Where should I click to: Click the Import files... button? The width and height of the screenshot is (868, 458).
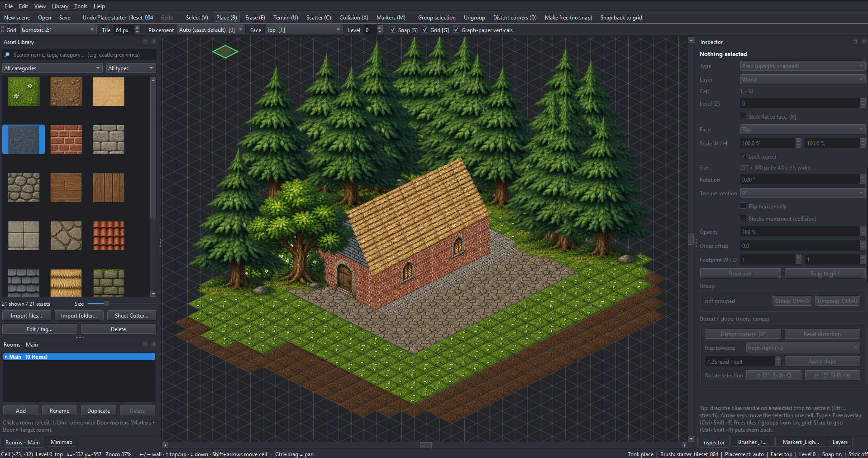point(26,316)
